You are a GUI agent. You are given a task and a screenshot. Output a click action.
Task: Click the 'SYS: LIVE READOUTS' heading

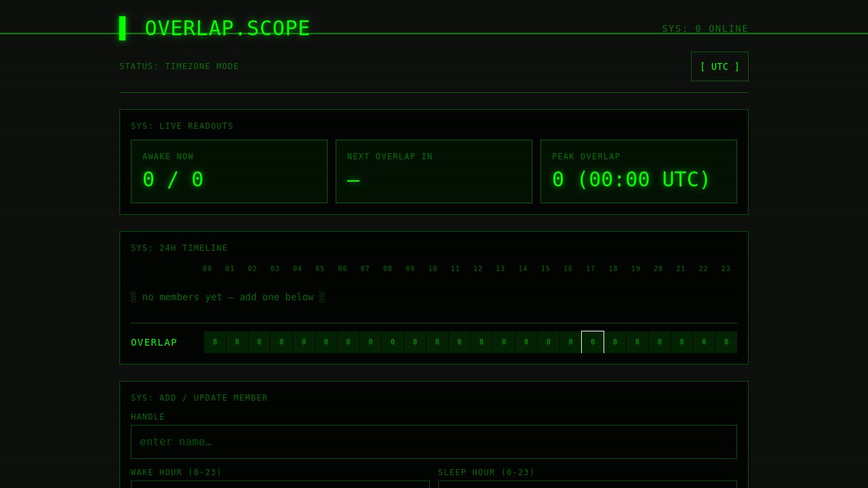(x=182, y=126)
